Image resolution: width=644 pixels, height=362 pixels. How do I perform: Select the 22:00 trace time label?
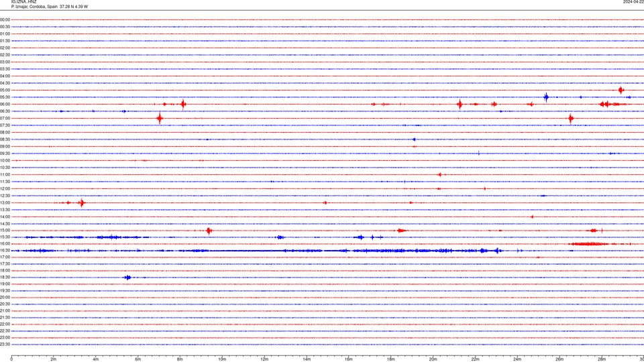pos(5,324)
